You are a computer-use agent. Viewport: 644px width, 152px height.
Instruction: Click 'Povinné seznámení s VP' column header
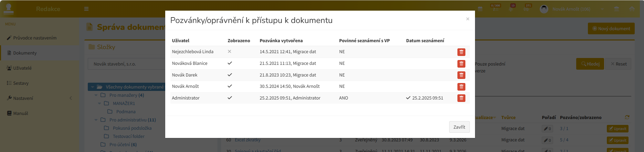coord(365,40)
